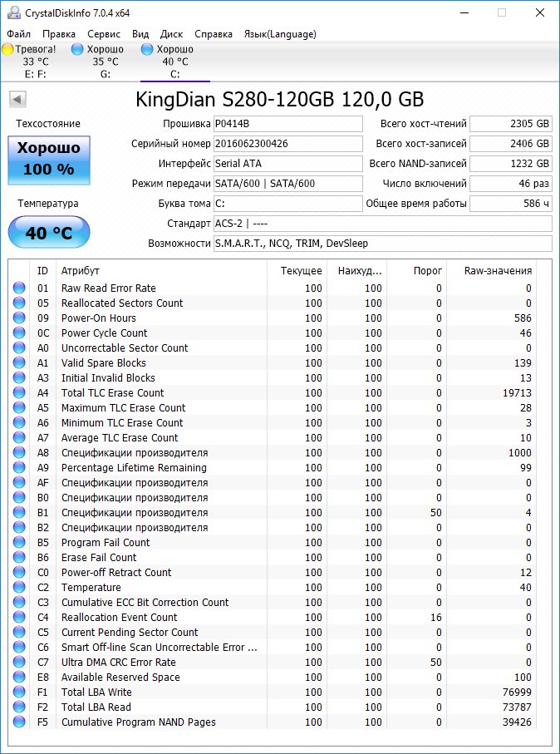Click the Raw-значения column header

click(x=491, y=271)
